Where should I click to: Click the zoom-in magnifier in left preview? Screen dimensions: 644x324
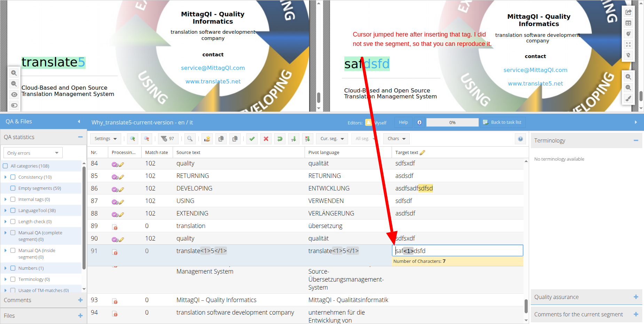coord(14,73)
